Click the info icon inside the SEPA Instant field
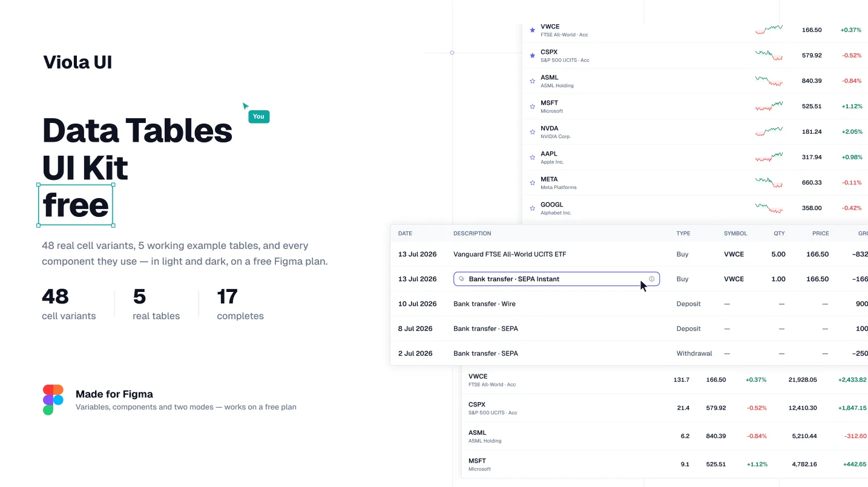This screenshot has width=868, height=487. coord(652,279)
